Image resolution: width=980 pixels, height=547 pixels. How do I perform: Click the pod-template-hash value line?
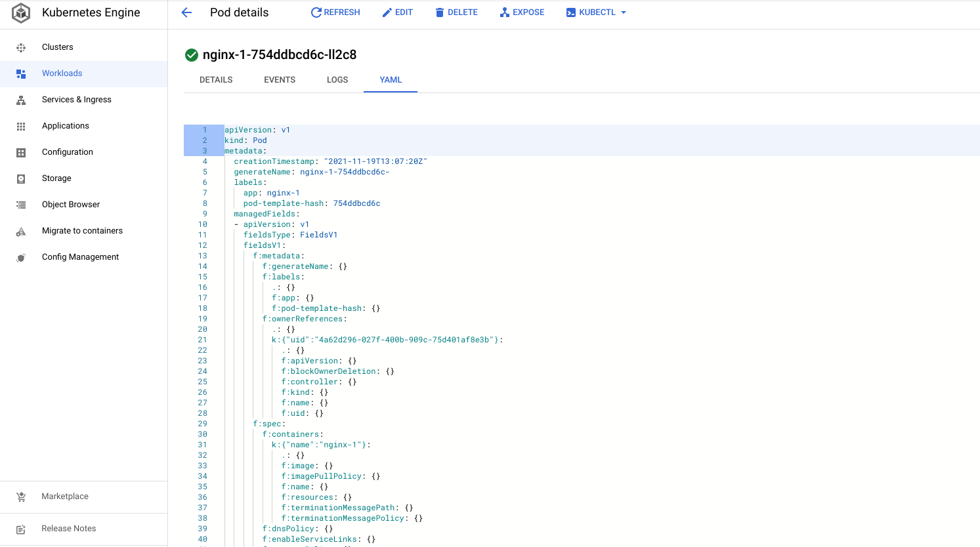pyautogui.click(x=312, y=203)
